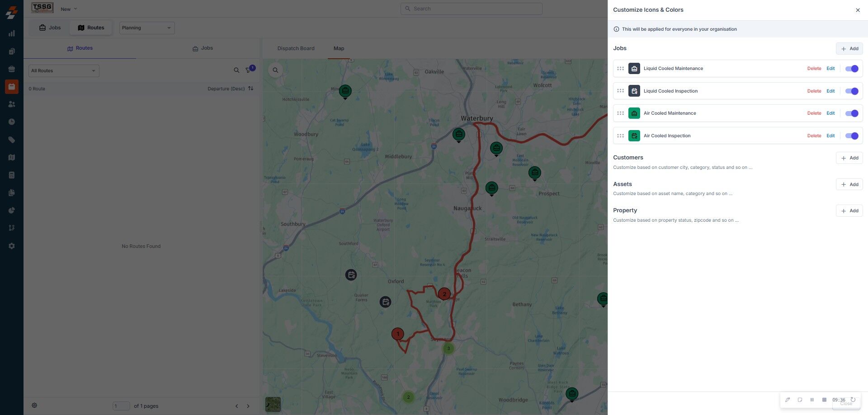The width and height of the screenshot is (868, 415).
Task: Restart the recording with circular arrow
Action: coord(853,400)
